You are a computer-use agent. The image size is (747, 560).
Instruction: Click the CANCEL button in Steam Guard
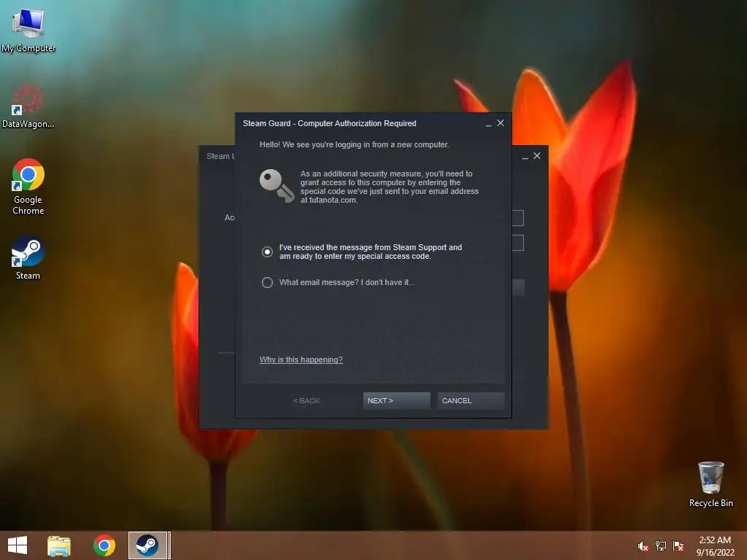[x=471, y=400]
